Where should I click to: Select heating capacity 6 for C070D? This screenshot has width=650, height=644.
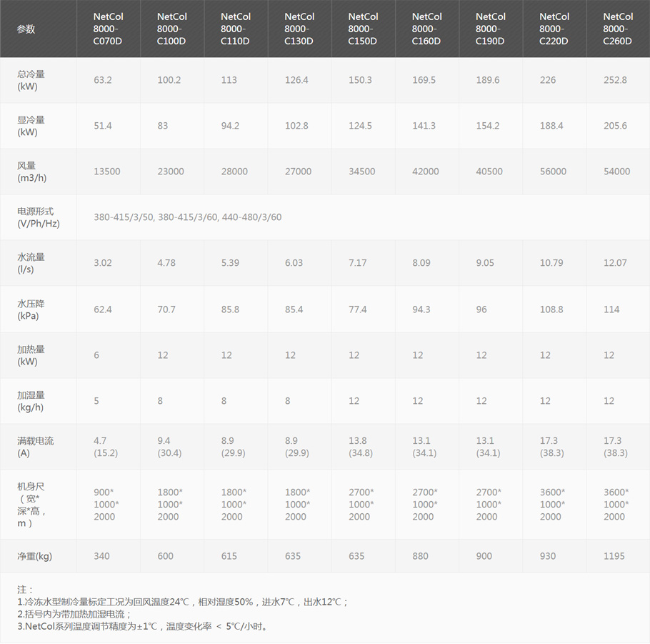click(96, 355)
